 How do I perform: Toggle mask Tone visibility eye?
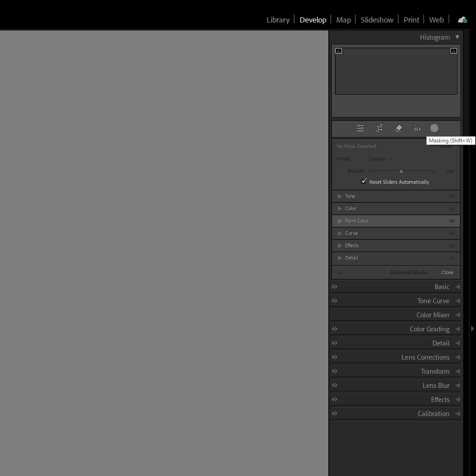point(452,196)
